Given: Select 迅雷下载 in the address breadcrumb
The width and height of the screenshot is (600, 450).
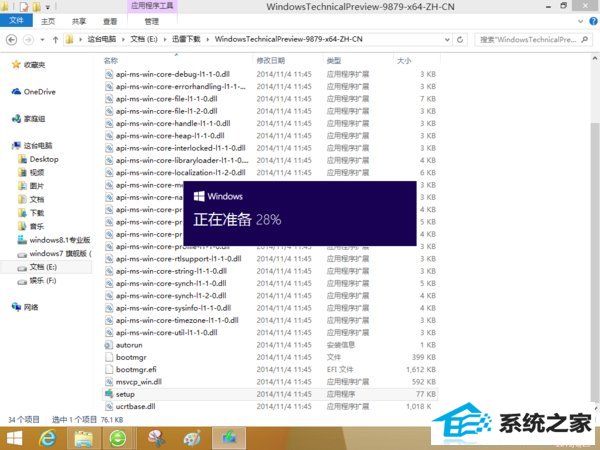Looking at the screenshot, I should tap(186, 39).
